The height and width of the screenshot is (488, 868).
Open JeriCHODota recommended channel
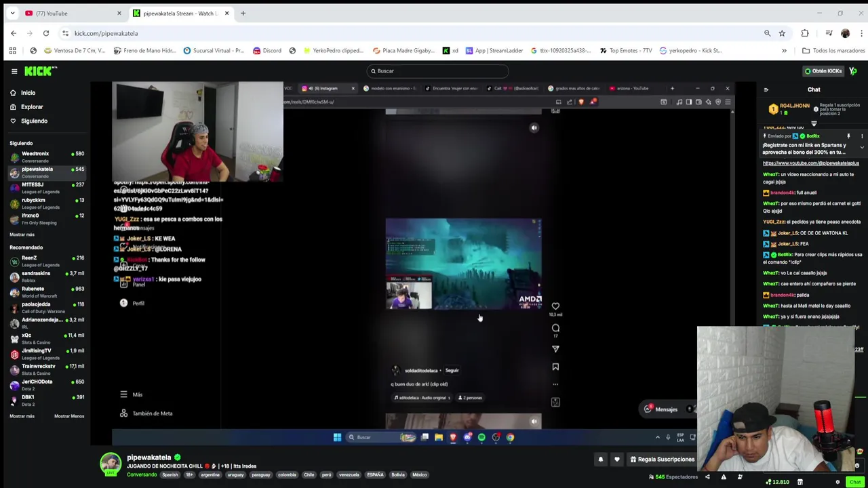click(x=46, y=385)
